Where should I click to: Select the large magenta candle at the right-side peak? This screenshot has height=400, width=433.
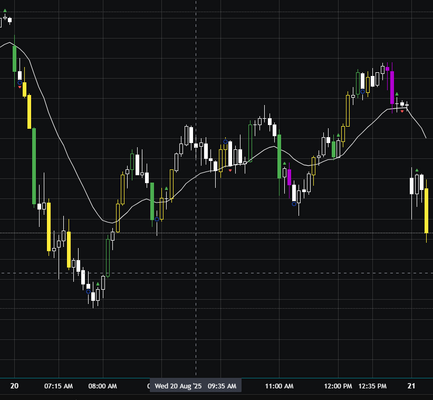pos(392,87)
